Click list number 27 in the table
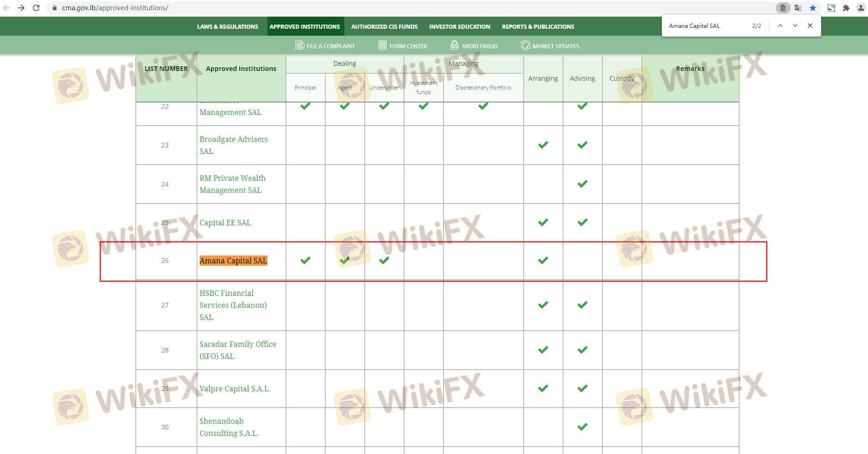This screenshot has height=454, width=868. (x=165, y=305)
